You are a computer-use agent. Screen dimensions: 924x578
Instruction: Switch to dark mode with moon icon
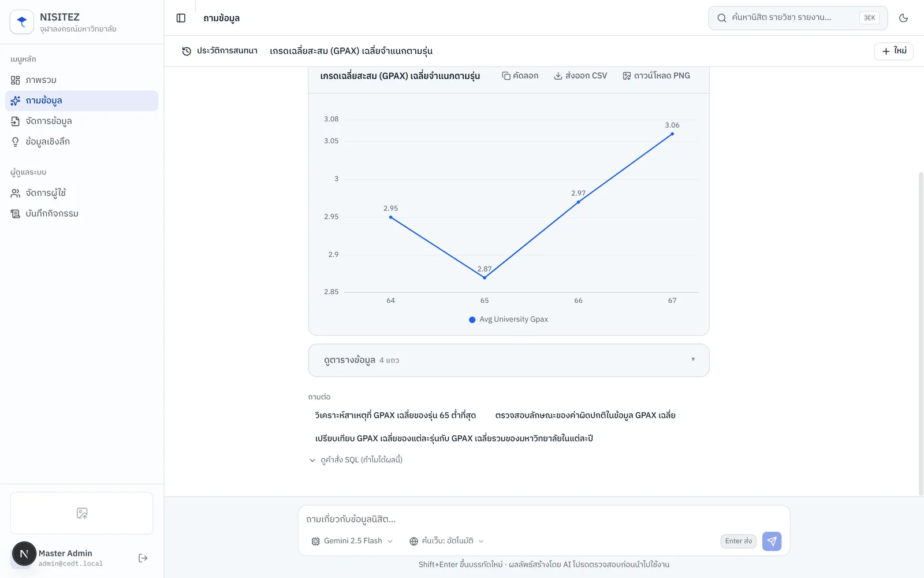point(903,18)
